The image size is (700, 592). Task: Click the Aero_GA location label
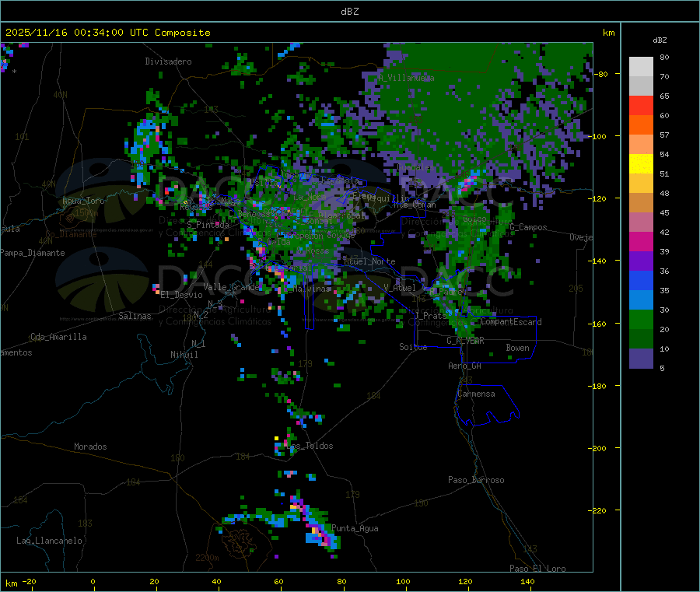pyautogui.click(x=464, y=366)
